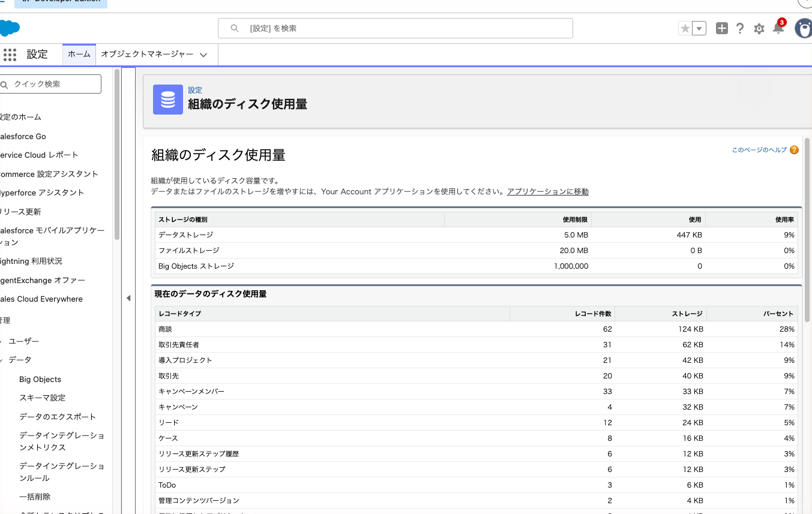Open the notifications bell icon
The height and width of the screenshot is (514, 812).
point(778,28)
